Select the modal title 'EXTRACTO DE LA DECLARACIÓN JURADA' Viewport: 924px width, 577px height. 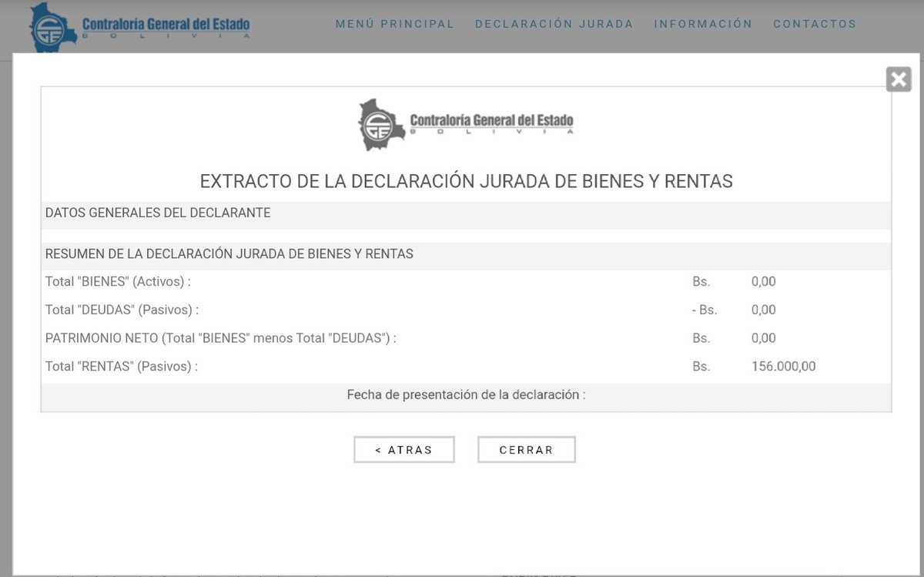[x=466, y=181]
